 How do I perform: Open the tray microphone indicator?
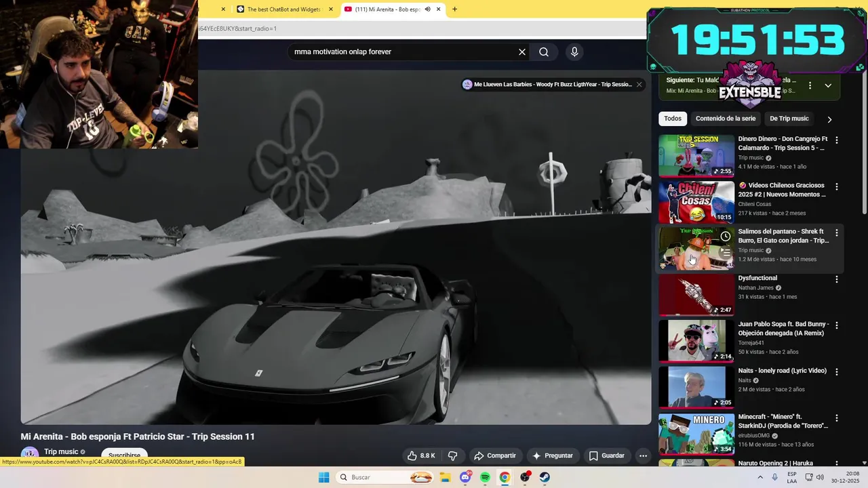[x=775, y=477]
